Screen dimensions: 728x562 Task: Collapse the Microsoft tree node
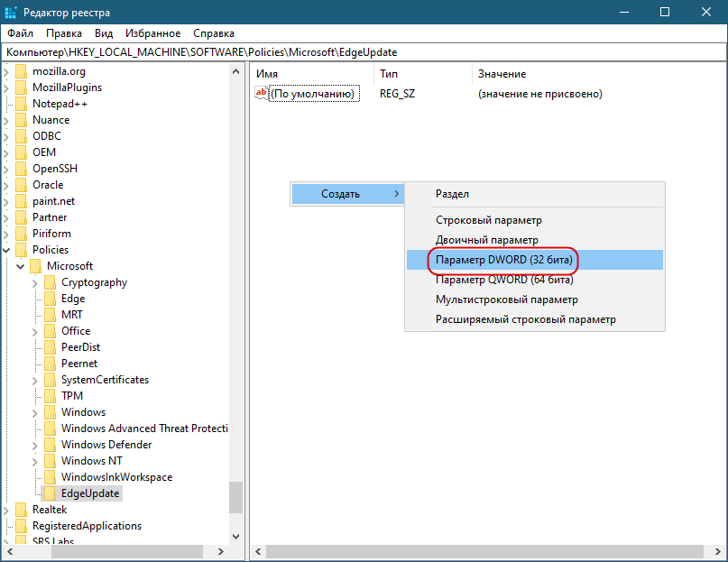click(21, 267)
